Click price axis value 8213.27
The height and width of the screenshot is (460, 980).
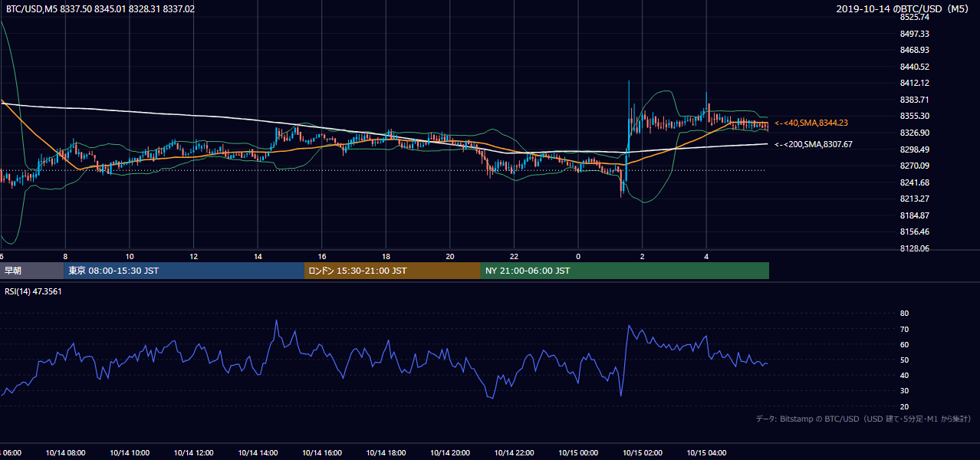click(x=915, y=199)
